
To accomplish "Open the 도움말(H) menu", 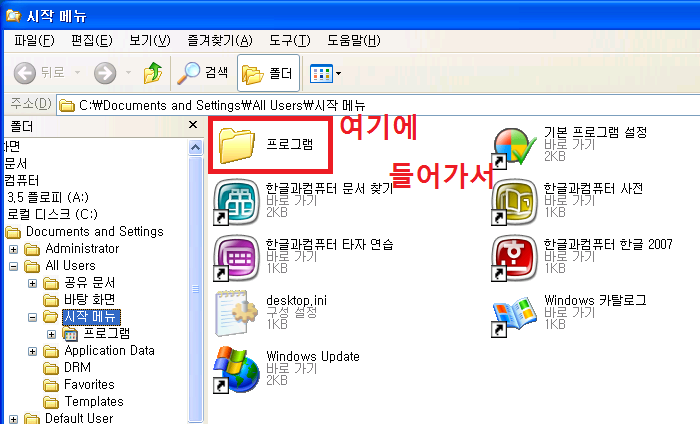I will point(354,41).
